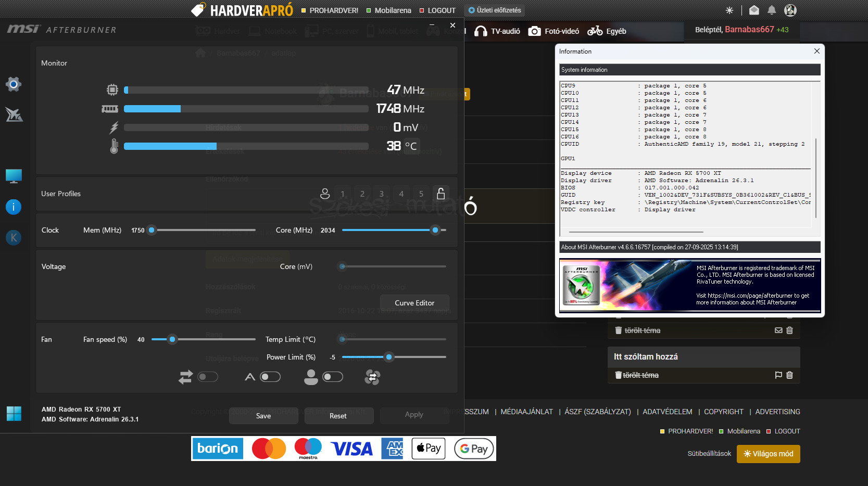This screenshot has height=486, width=868.
Task: Click the blue information icon in sidebar
Action: (14, 207)
